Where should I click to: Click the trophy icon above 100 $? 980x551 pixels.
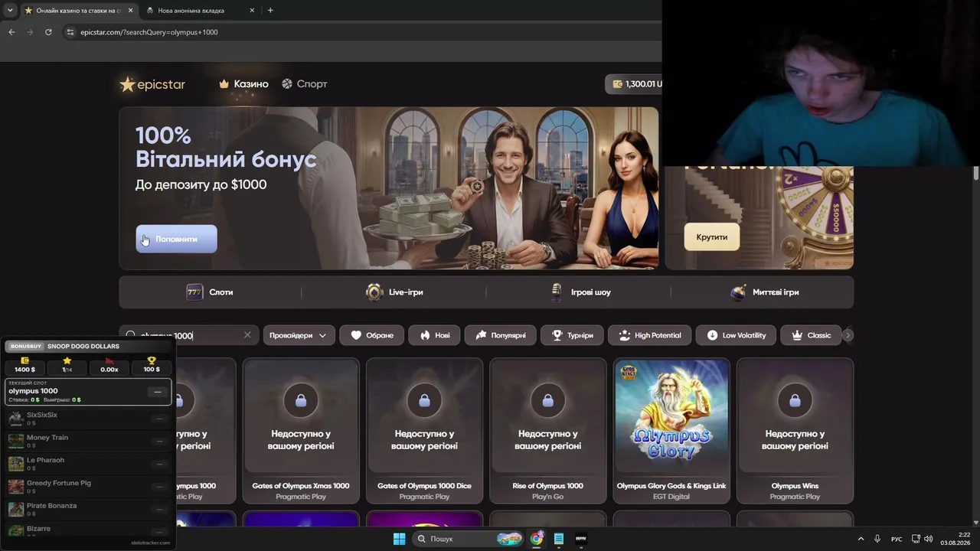[152, 360]
